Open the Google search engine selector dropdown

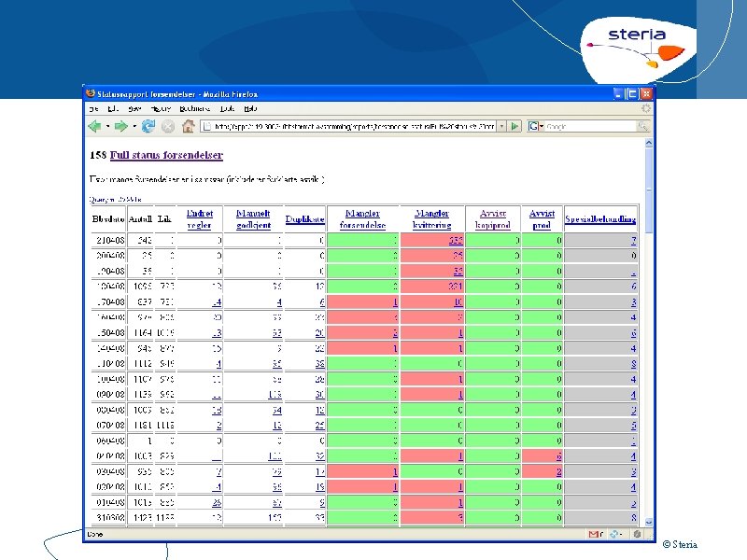536,126
